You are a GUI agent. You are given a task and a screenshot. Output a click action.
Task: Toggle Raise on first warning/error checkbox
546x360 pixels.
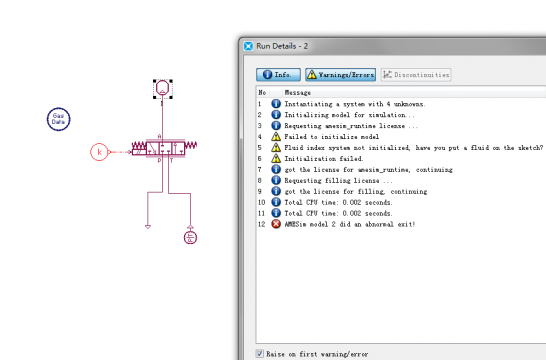coord(260,354)
